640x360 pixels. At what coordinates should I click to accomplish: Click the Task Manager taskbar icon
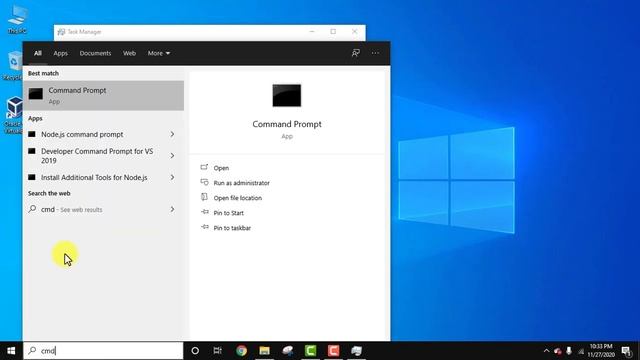[356, 351]
